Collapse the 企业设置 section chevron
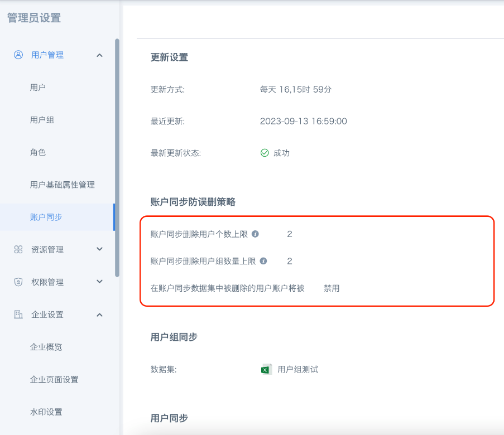 pos(100,315)
